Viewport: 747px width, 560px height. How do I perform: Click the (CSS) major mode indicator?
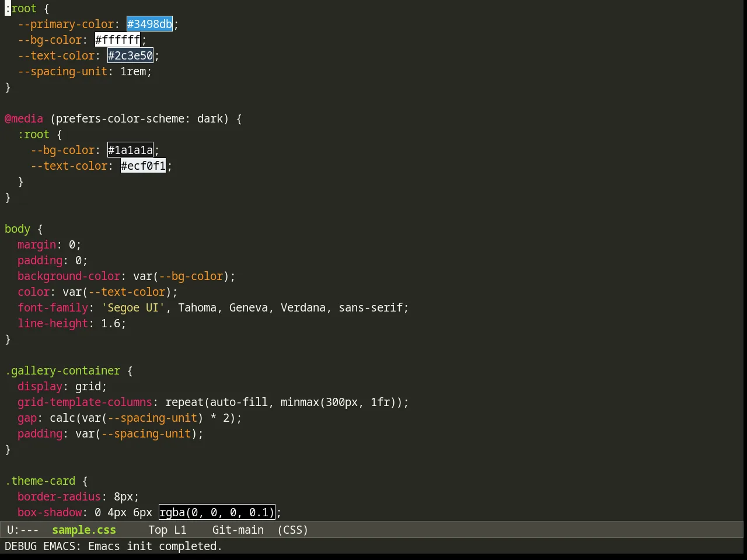point(293,530)
